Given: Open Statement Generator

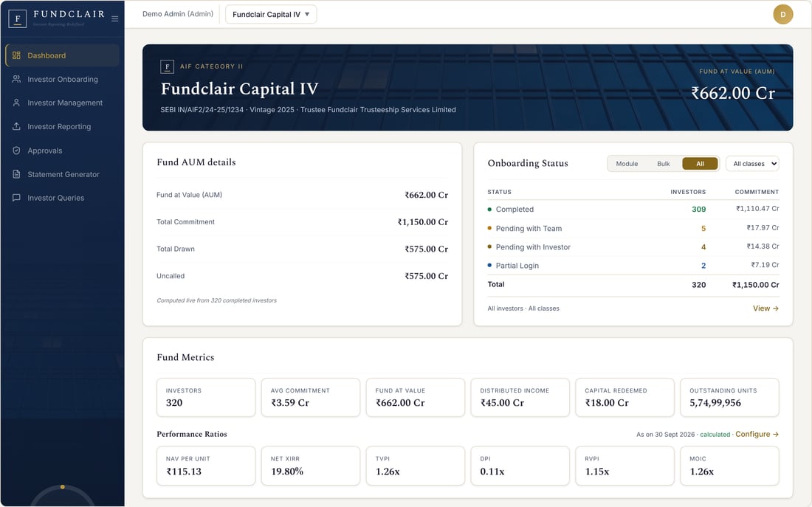Looking at the screenshot, I should point(62,174).
